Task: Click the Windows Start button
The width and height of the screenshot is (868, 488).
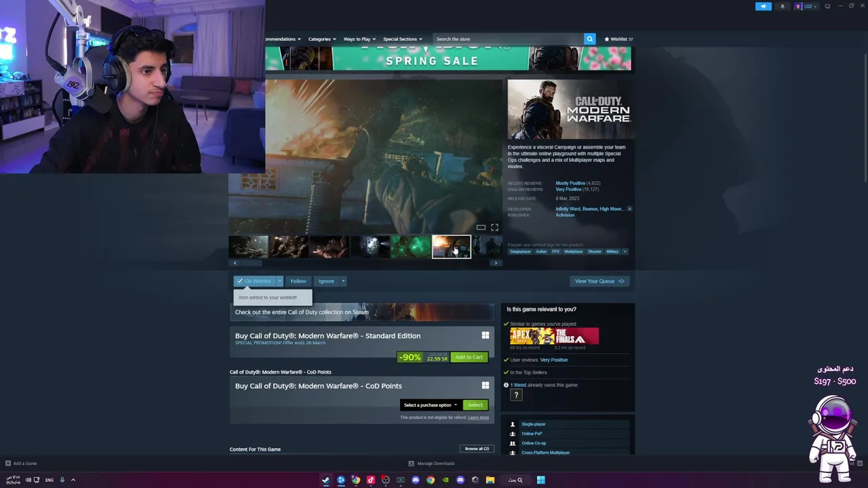Action: [x=540, y=480]
